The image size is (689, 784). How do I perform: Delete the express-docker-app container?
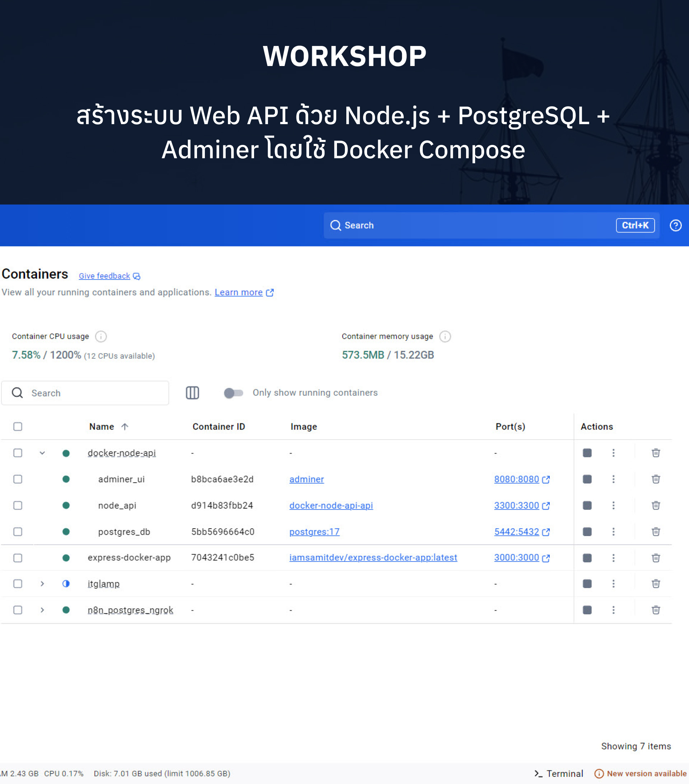tap(655, 558)
